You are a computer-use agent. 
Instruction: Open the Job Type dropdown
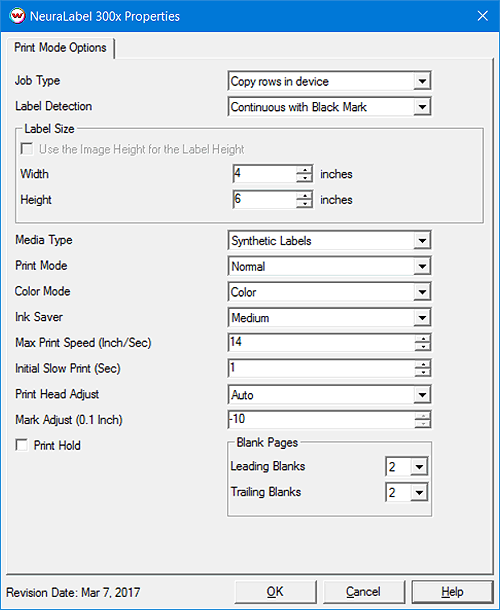point(422,81)
